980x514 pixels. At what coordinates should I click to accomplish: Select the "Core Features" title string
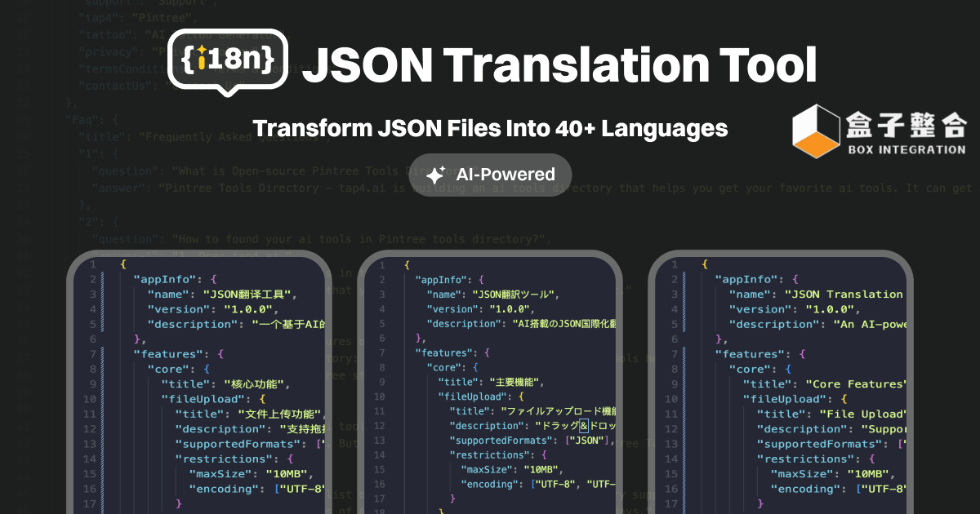[x=856, y=384]
